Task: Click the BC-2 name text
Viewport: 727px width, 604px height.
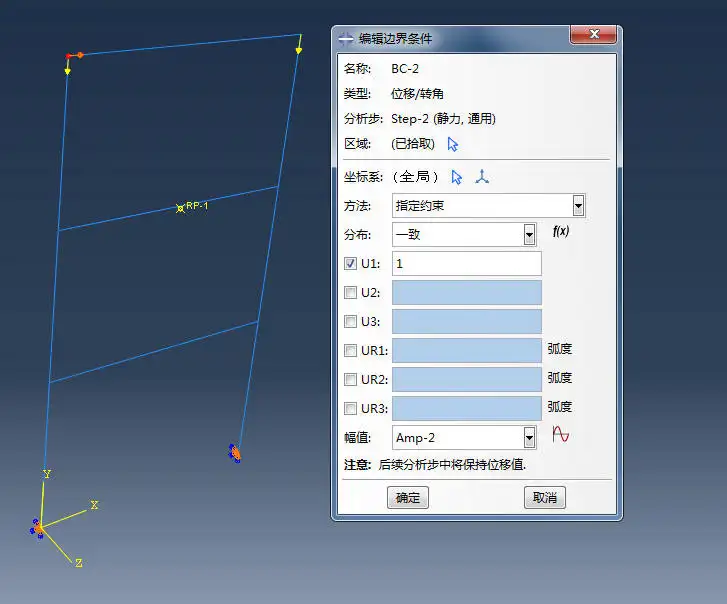Action: click(405, 69)
